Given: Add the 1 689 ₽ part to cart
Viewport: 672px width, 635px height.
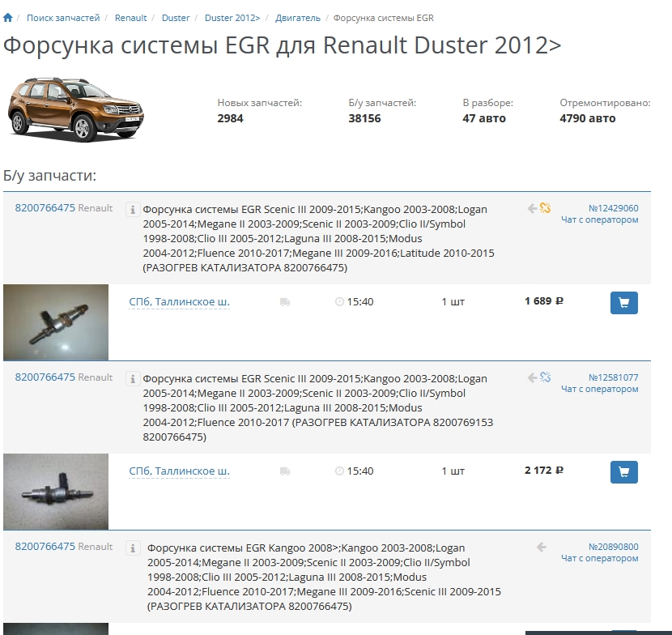Looking at the screenshot, I should (x=624, y=303).
